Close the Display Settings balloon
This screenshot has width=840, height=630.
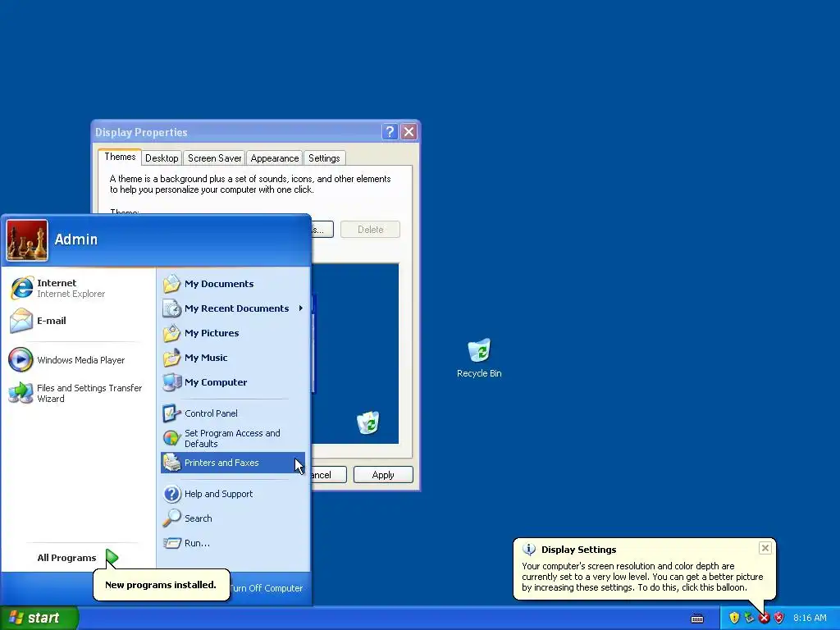point(765,548)
